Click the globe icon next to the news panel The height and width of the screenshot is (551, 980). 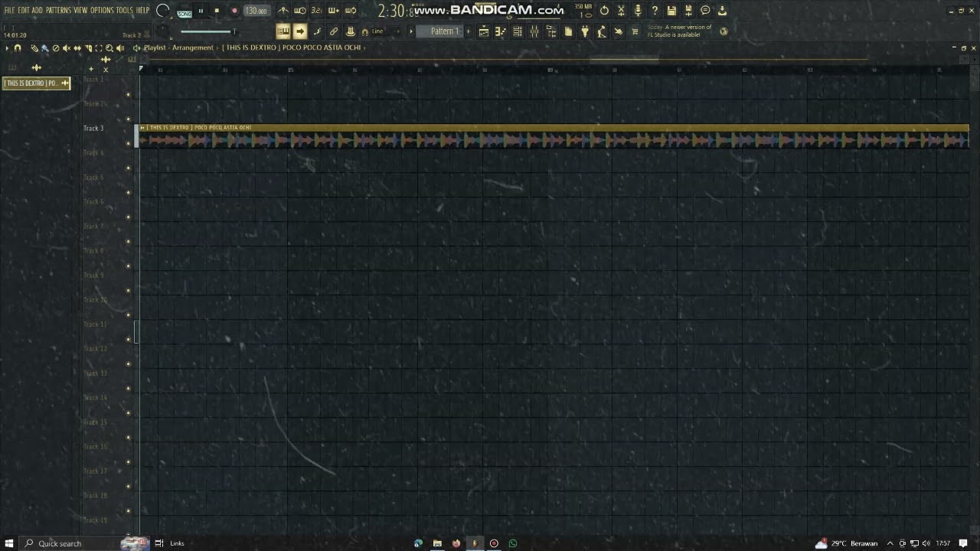pyautogui.click(x=723, y=31)
